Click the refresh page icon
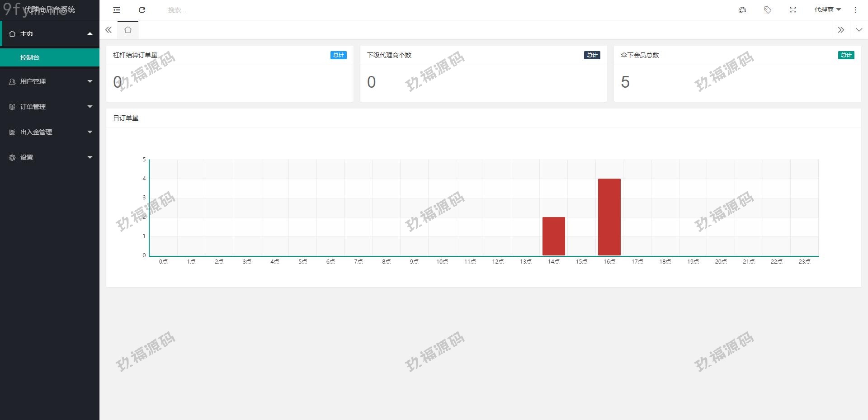This screenshot has height=420, width=868. pyautogui.click(x=142, y=10)
